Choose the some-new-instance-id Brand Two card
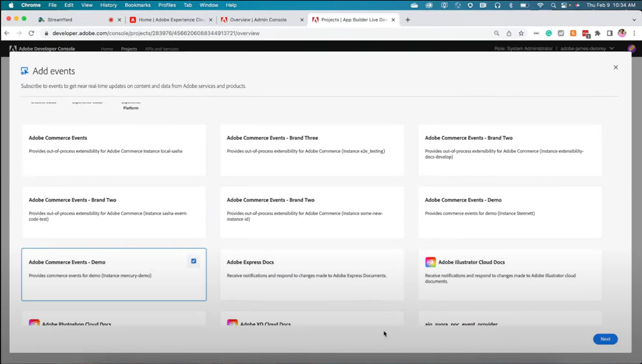The height and width of the screenshot is (364, 642). (312, 212)
